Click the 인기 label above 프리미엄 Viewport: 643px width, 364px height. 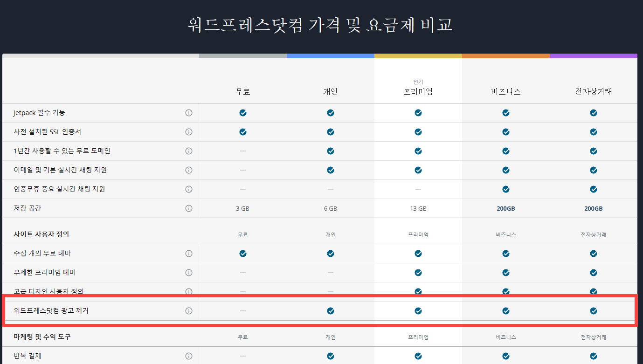pyautogui.click(x=418, y=82)
